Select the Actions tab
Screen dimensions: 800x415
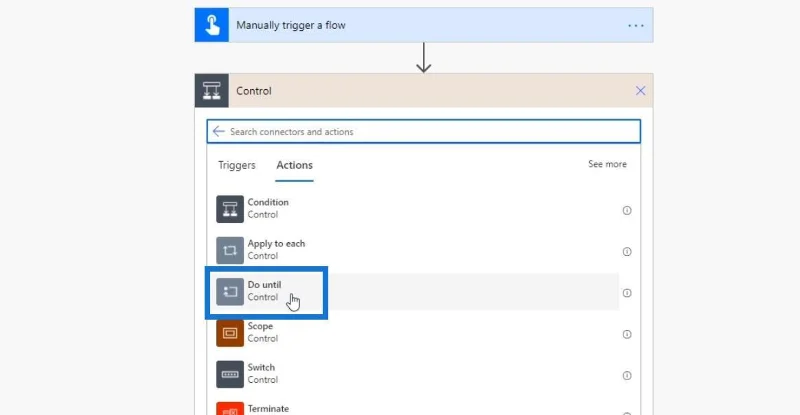click(294, 165)
